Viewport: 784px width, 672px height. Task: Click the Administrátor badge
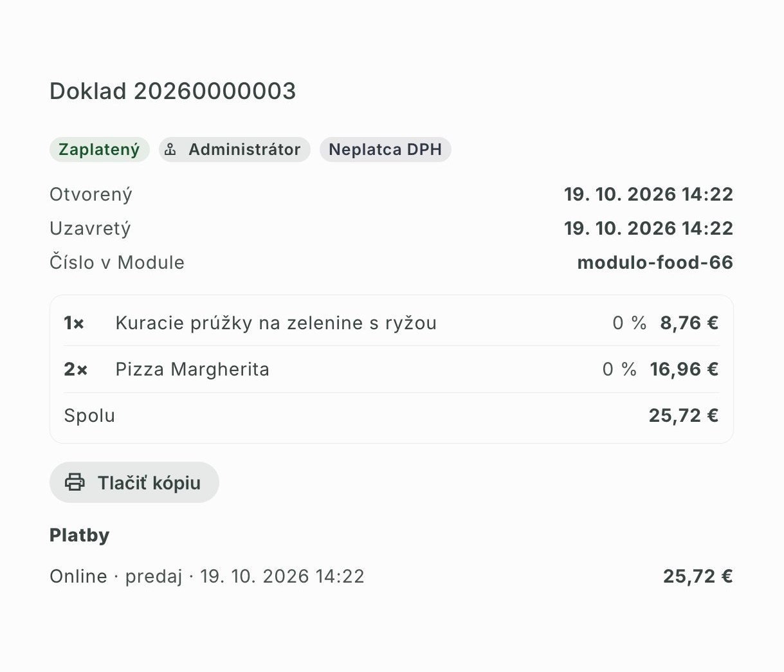[234, 150]
